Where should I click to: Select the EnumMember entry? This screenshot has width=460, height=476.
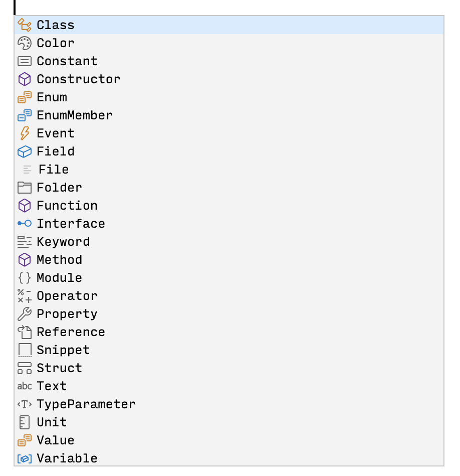[74, 115]
